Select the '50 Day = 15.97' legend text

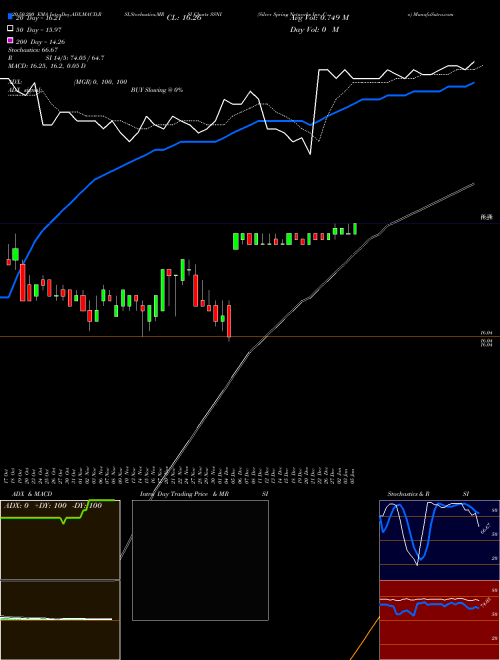click(x=39, y=30)
